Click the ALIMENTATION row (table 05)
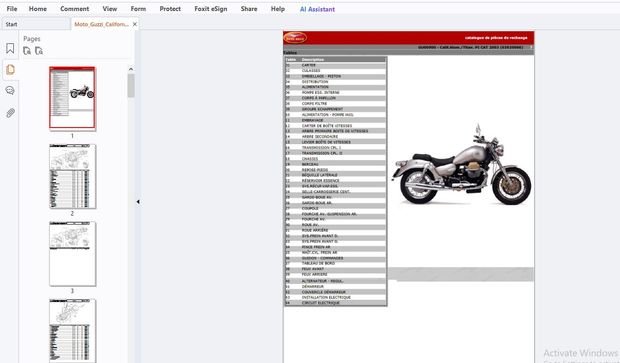The width and height of the screenshot is (620, 363). (335, 87)
